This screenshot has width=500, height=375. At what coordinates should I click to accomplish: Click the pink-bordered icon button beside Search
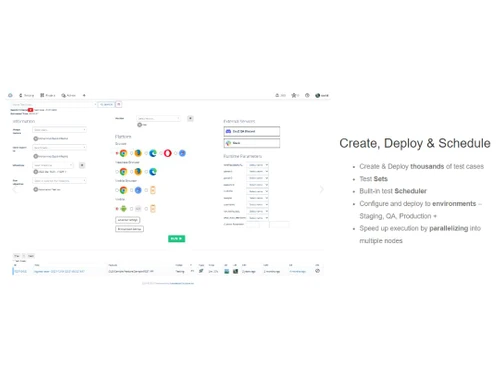tap(119, 104)
